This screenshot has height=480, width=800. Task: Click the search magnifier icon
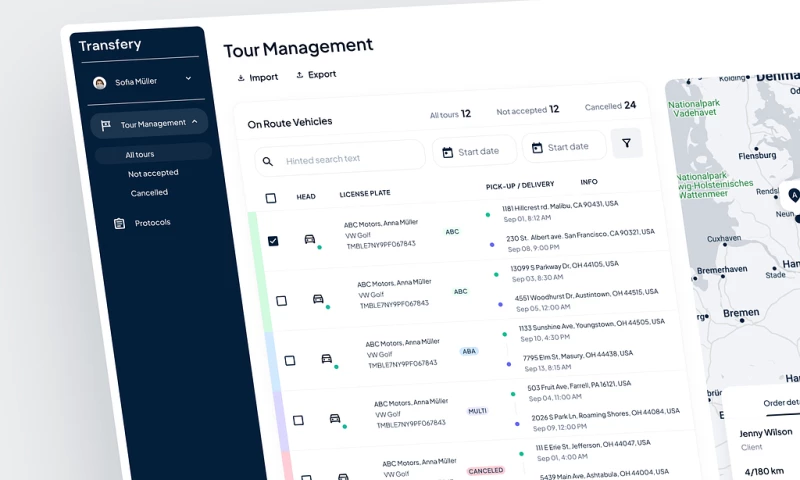point(268,160)
